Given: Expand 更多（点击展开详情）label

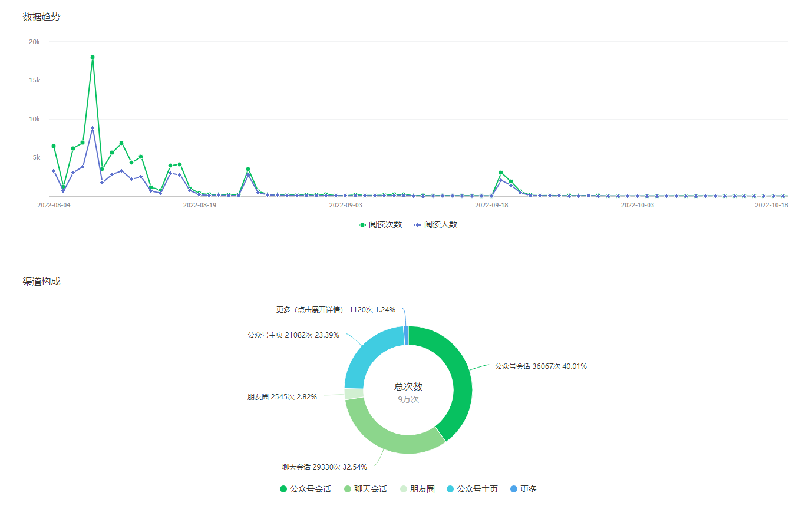Looking at the screenshot, I should pos(336,310).
